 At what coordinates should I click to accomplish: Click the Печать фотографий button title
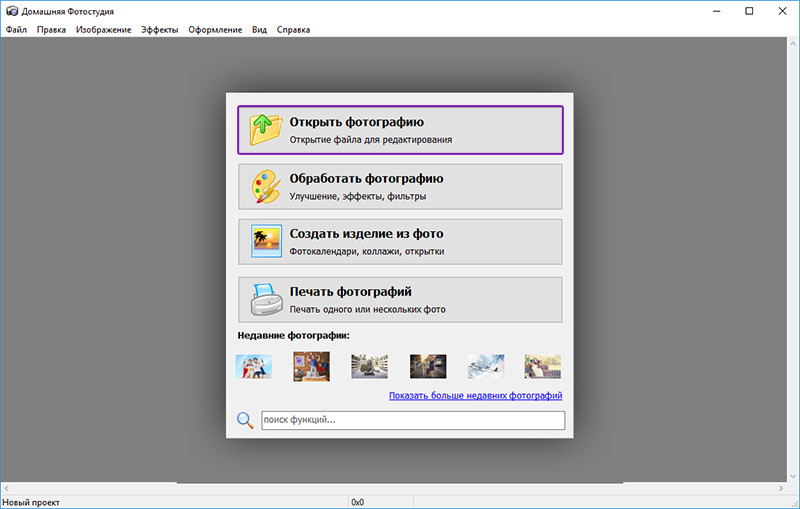pos(351,291)
